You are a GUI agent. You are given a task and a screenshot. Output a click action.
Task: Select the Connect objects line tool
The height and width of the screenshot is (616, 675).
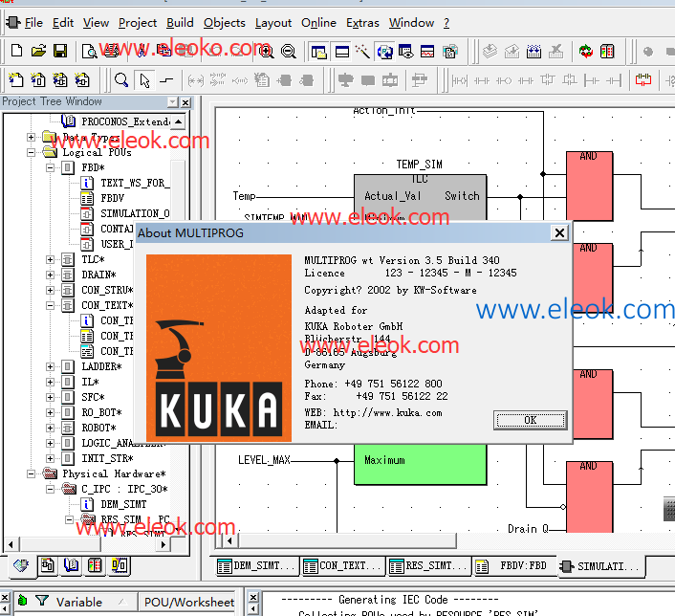click(x=166, y=80)
